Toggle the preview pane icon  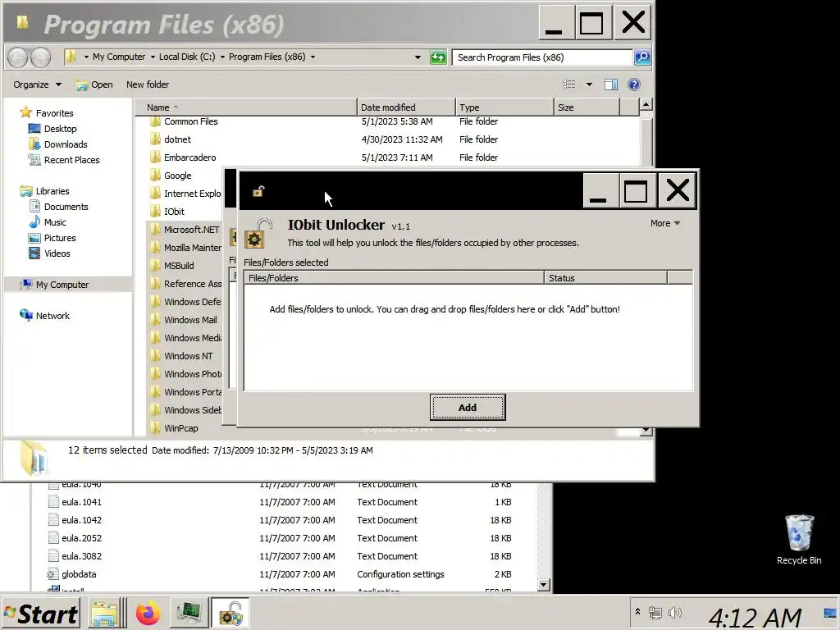[x=610, y=84]
